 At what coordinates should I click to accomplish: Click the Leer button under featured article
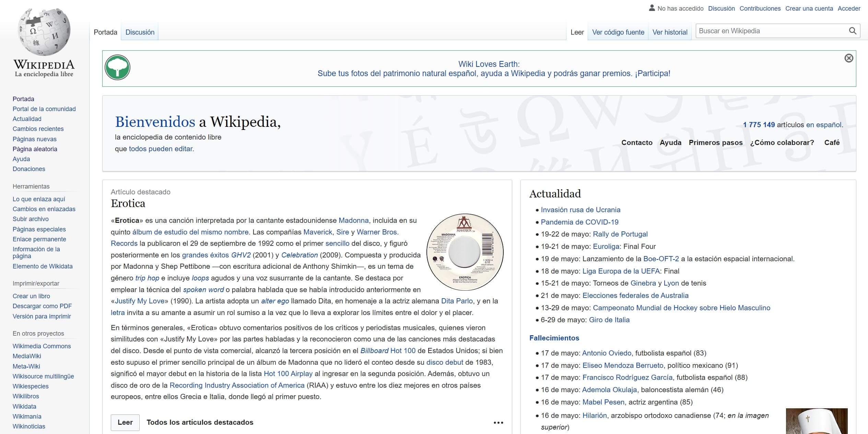pyautogui.click(x=125, y=422)
